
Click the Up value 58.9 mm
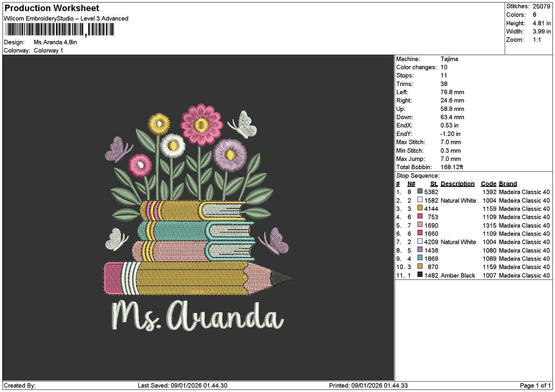452,109
